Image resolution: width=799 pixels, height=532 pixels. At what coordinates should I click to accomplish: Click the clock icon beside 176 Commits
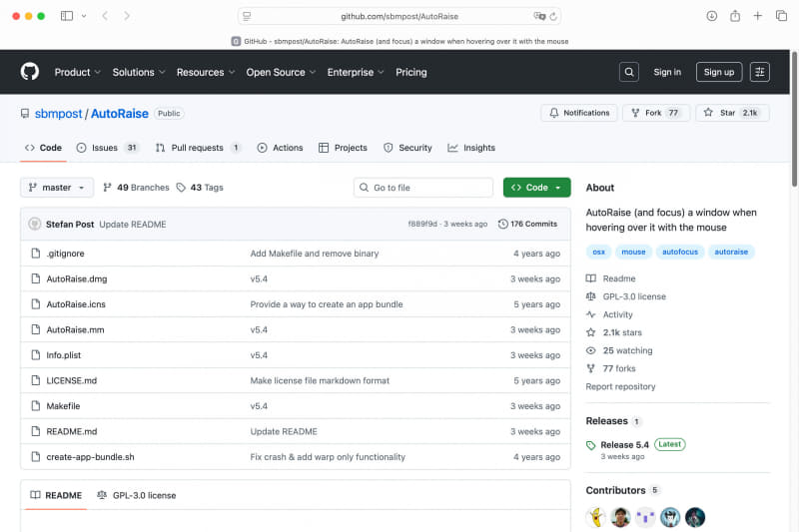coord(503,224)
